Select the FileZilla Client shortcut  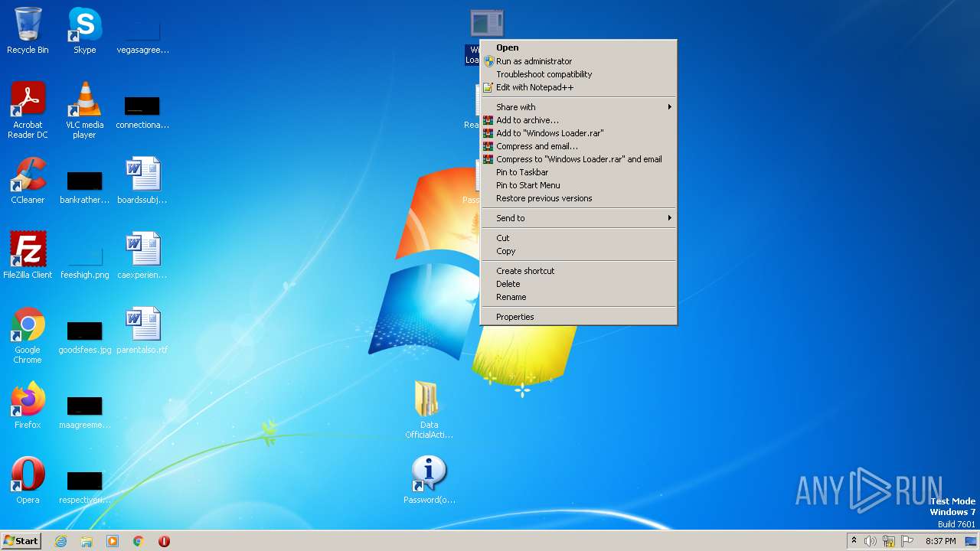(28, 256)
